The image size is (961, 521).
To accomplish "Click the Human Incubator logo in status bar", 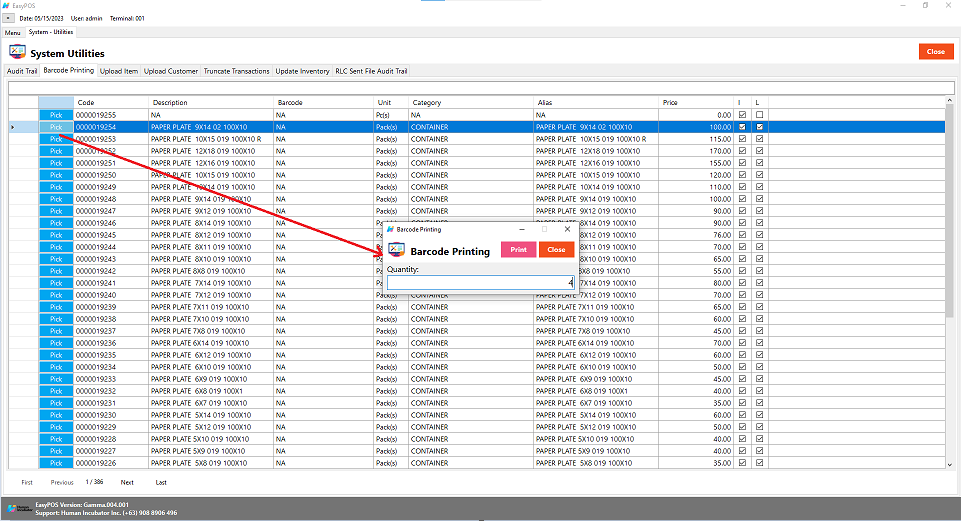I will tap(20, 509).
